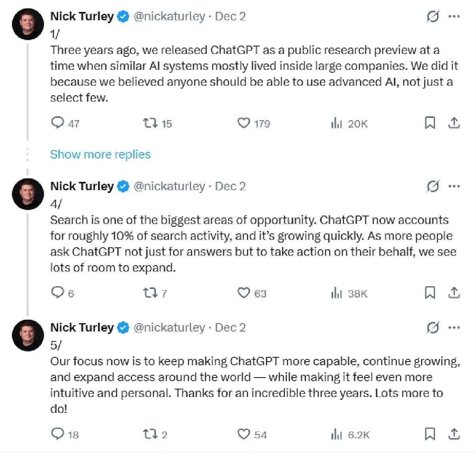Toggle retweet on the final tweet
The height and width of the screenshot is (455, 476).
[x=150, y=434]
